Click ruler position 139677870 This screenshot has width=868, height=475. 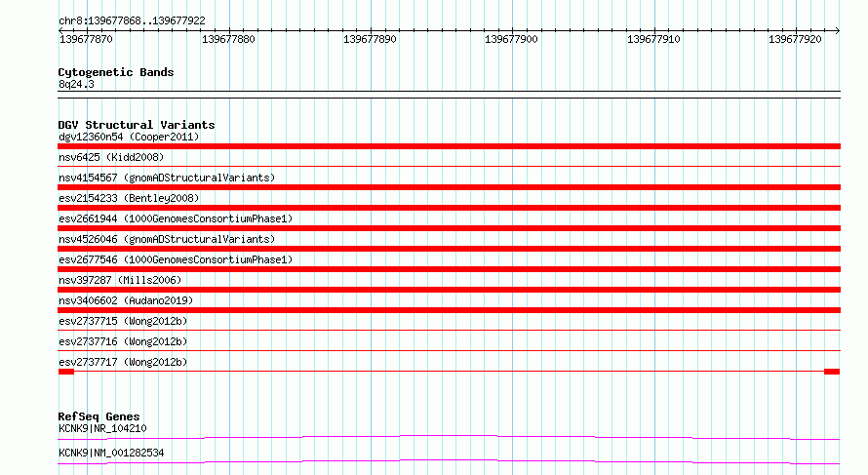pyautogui.click(x=87, y=39)
